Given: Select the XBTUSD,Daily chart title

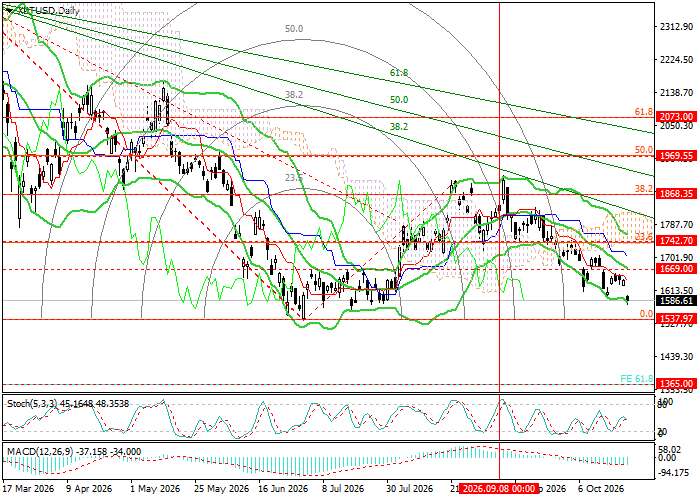Looking at the screenshot, I should click(47, 10).
